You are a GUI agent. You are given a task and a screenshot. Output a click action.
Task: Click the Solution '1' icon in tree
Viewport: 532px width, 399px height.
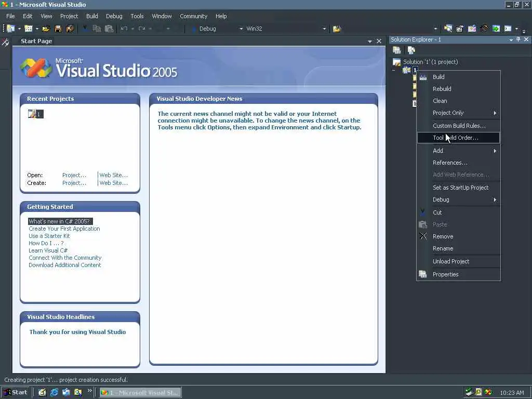click(x=396, y=62)
